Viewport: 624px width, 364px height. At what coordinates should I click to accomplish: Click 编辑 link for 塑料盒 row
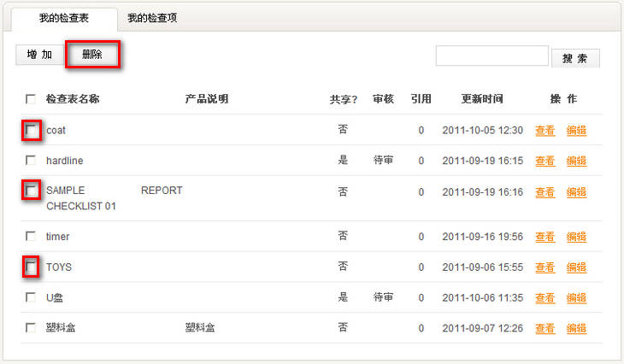pyautogui.click(x=576, y=328)
